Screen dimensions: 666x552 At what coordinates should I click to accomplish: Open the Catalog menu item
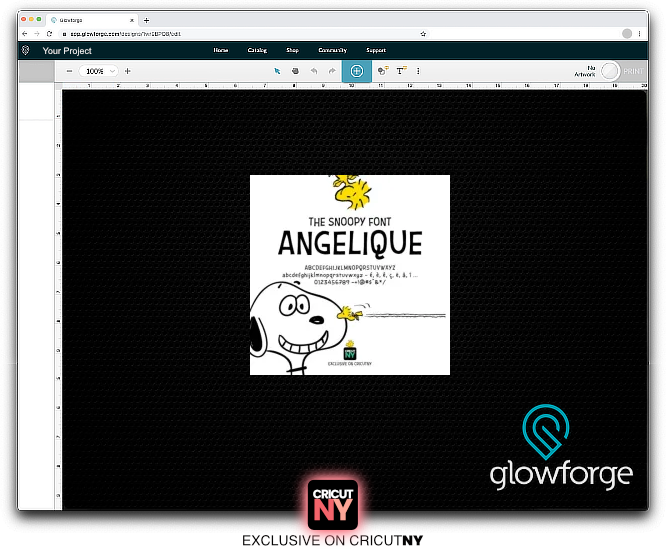click(257, 50)
